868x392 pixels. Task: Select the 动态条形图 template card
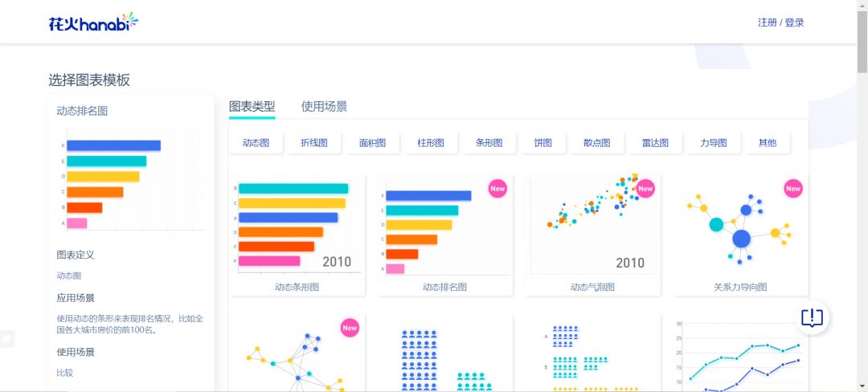click(x=297, y=235)
